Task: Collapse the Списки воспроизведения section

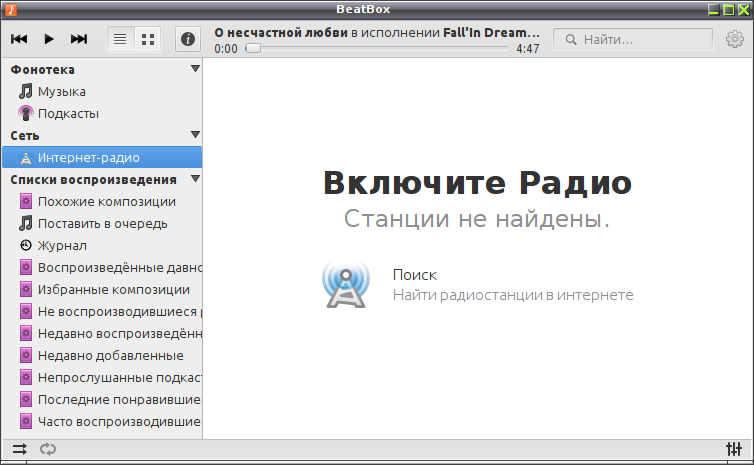Action: coord(195,179)
